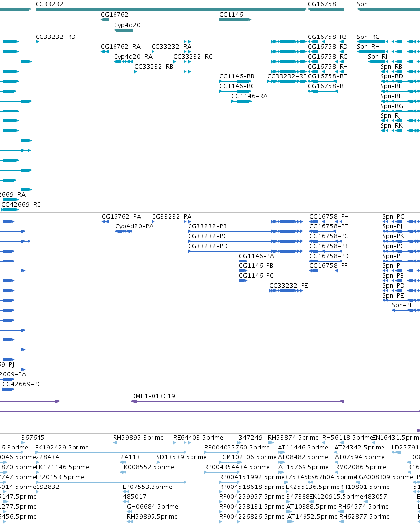Click the CG1146 gene label
Screen dimensions: 420x524
(231, 15)
